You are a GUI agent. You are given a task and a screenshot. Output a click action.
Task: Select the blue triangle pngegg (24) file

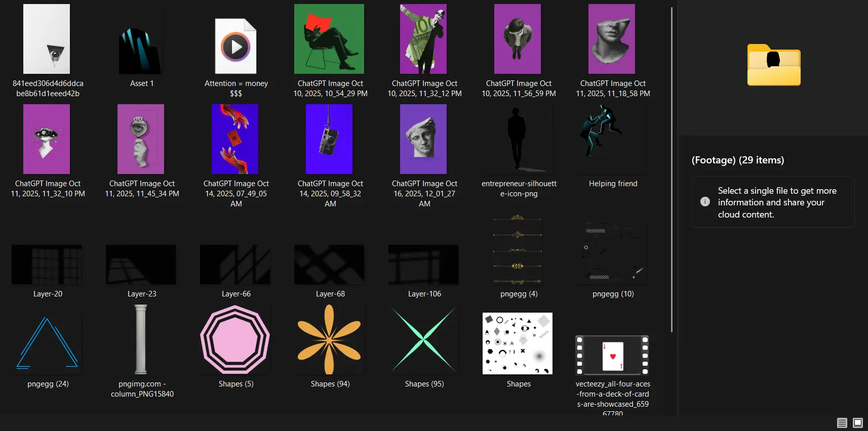(x=47, y=342)
